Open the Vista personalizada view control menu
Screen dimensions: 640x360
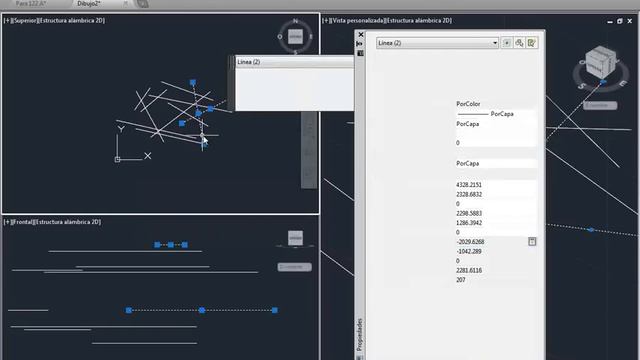(x=357, y=20)
